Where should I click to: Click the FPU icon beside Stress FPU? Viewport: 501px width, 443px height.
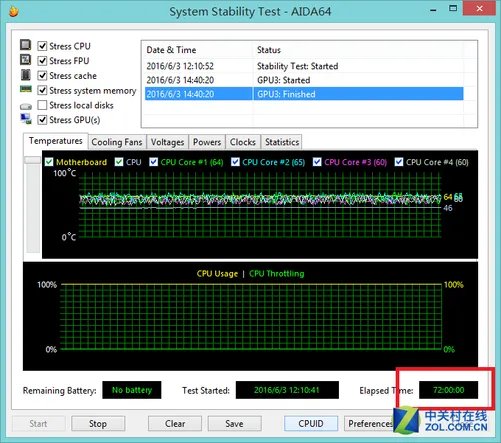(x=26, y=60)
